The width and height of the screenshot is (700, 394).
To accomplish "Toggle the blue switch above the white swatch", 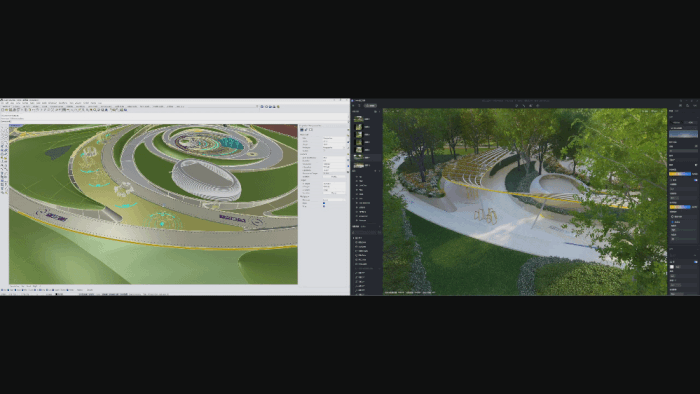I will [696, 262].
